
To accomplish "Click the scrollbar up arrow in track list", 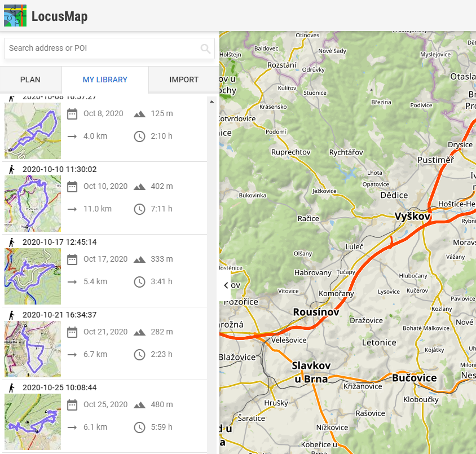I will [x=211, y=102].
